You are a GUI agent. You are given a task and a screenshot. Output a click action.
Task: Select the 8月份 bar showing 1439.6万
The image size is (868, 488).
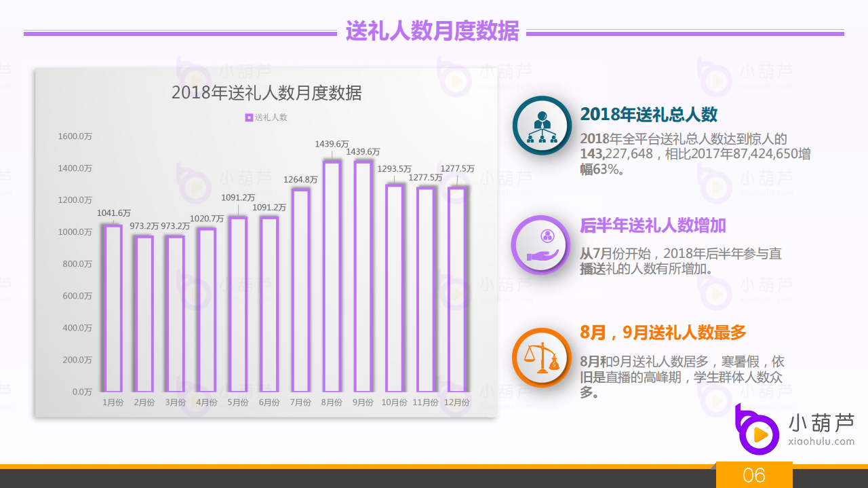coord(331,275)
